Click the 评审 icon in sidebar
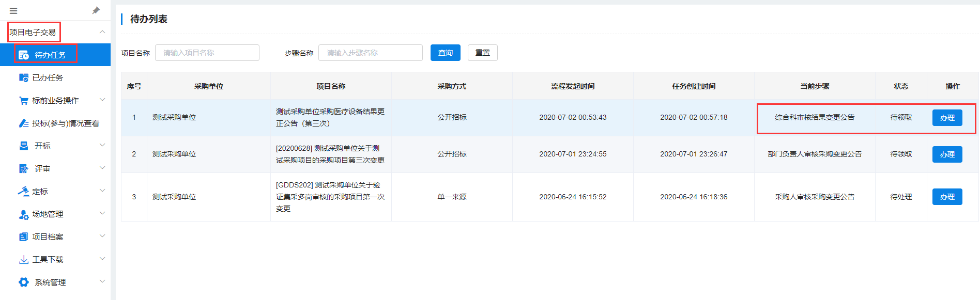The height and width of the screenshot is (300, 980). [23, 169]
